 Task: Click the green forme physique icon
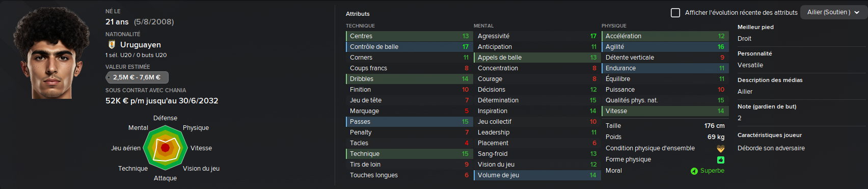720,160
